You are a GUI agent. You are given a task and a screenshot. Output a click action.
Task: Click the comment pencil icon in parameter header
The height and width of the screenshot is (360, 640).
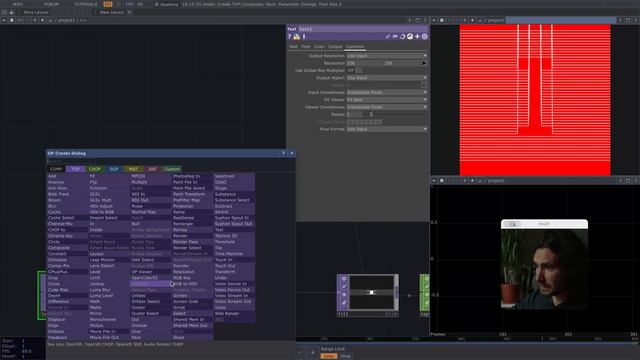pyautogui.click(x=388, y=37)
